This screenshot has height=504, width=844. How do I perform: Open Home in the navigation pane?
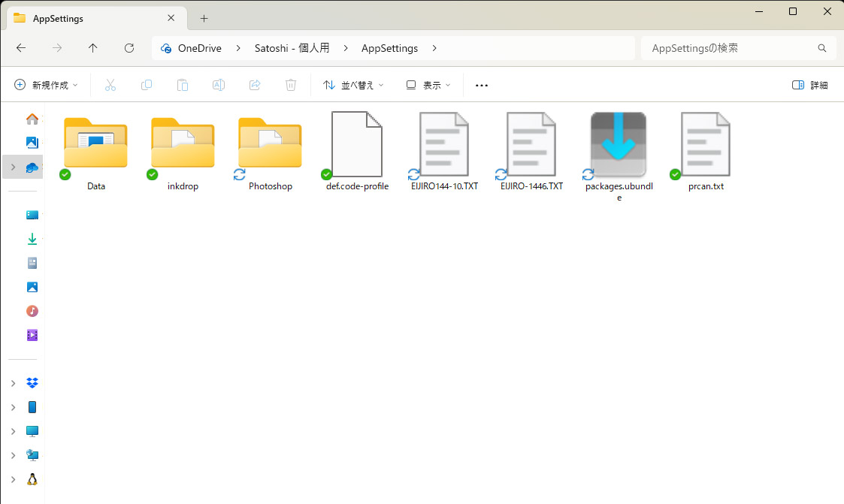click(32, 119)
